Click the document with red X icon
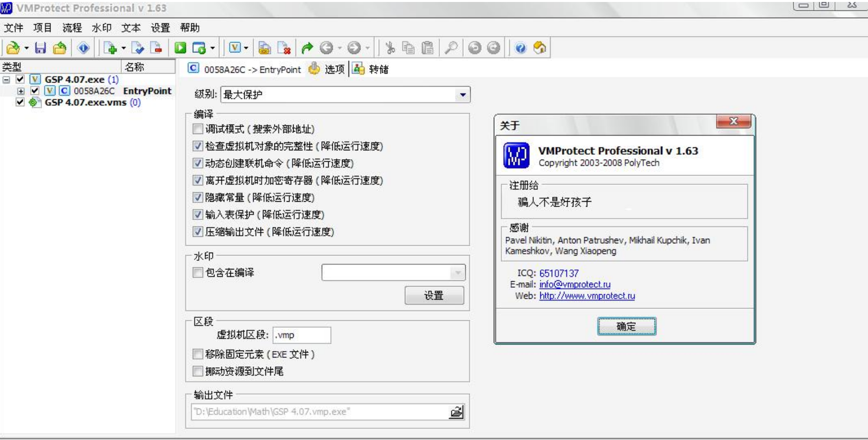Screen dimensions: 868x440 [x=284, y=48]
